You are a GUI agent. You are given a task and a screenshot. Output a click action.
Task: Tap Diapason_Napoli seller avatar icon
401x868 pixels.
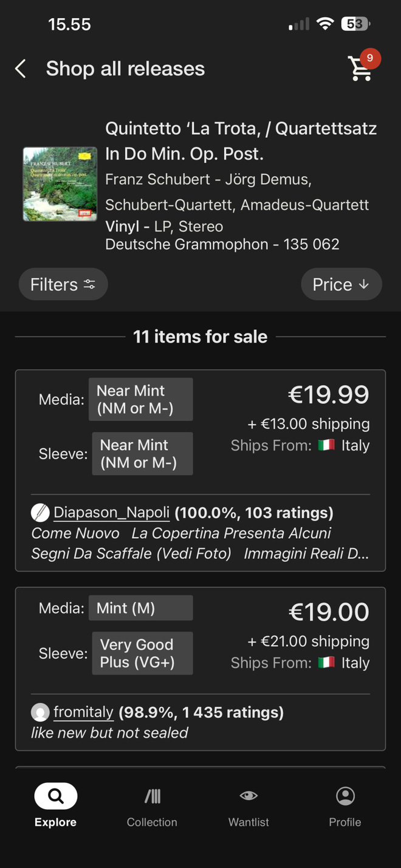point(40,513)
